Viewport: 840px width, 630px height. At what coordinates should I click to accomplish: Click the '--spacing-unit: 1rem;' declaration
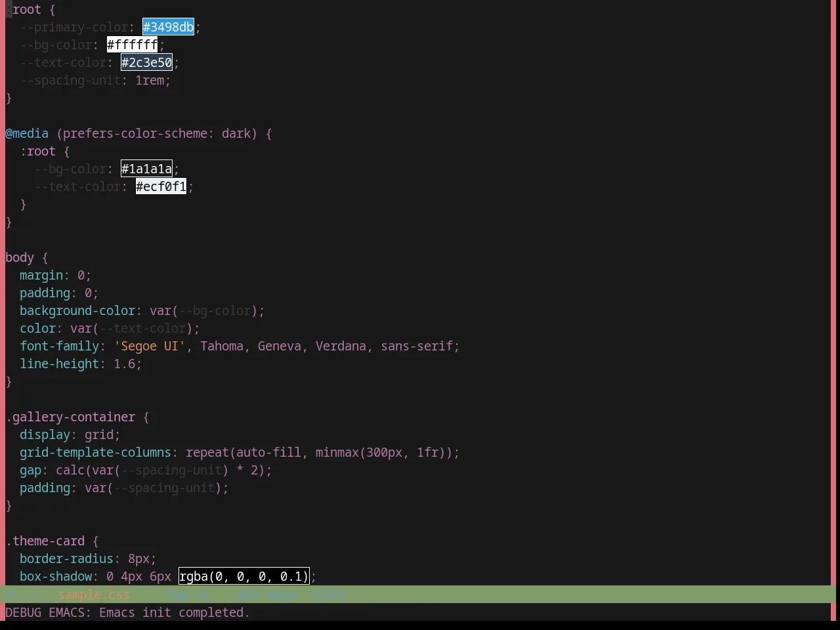point(95,80)
